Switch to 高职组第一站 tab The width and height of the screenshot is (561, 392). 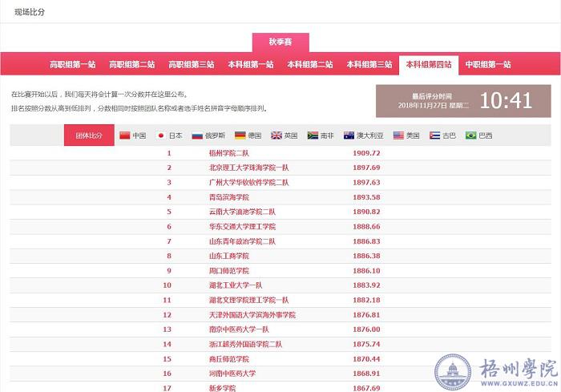[x=73, y=64]
